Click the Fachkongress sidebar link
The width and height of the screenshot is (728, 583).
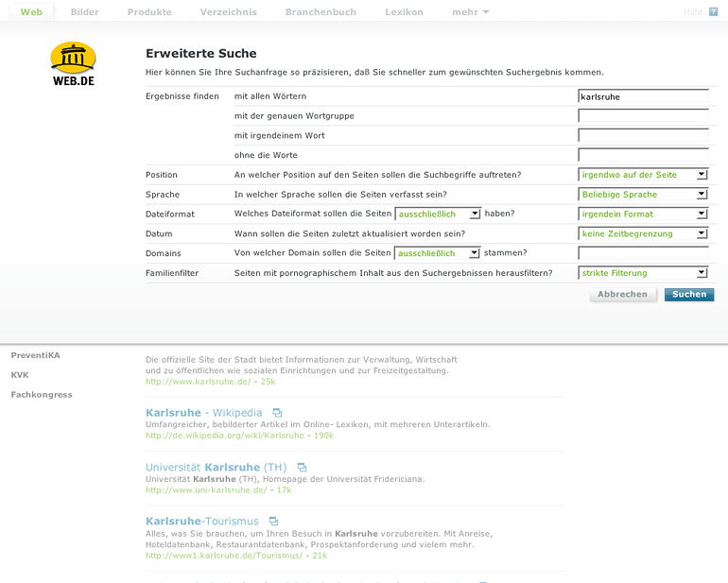(42, 395)
